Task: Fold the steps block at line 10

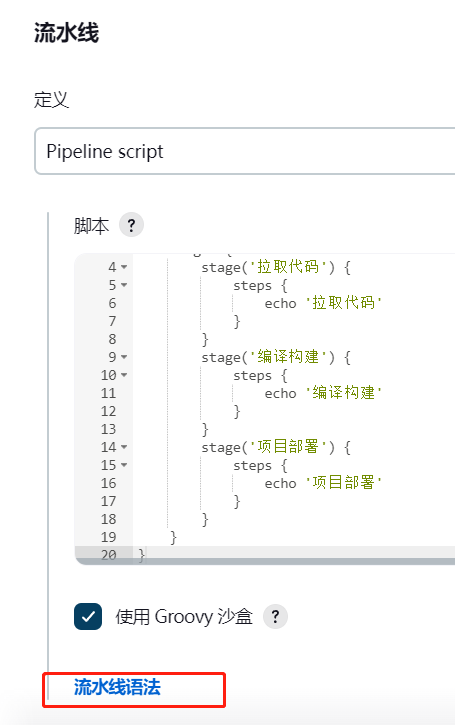Action: point(124,375)
